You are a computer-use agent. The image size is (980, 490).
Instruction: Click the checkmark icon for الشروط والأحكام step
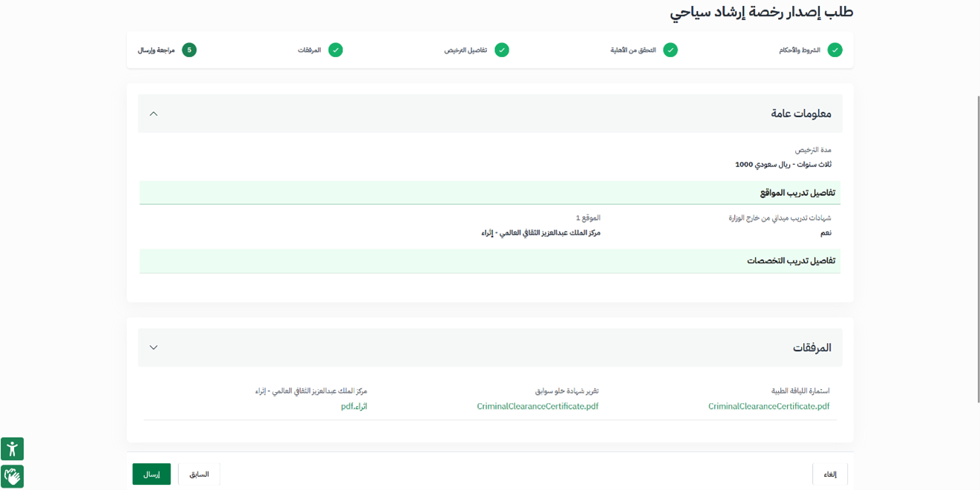pos(835,50)
